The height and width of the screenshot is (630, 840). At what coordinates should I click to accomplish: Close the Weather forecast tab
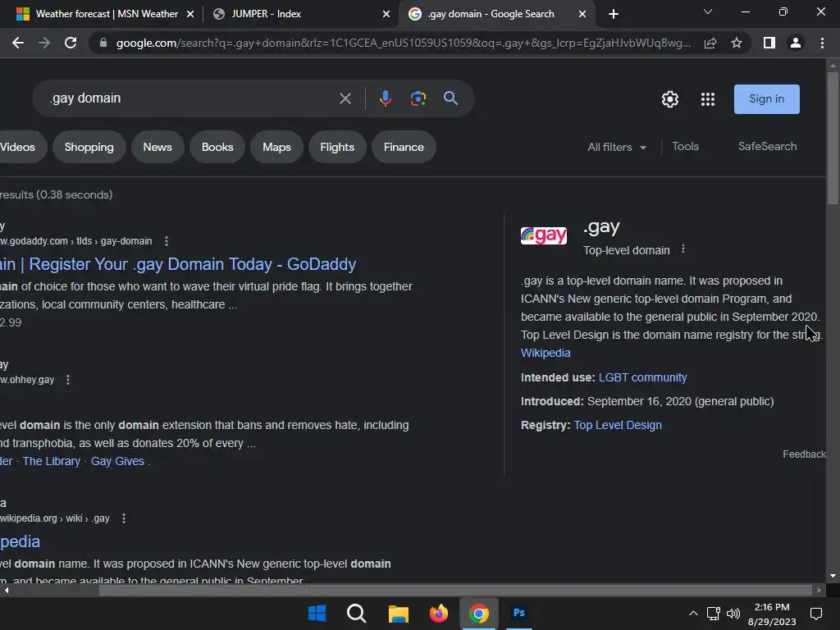point(190,14)
